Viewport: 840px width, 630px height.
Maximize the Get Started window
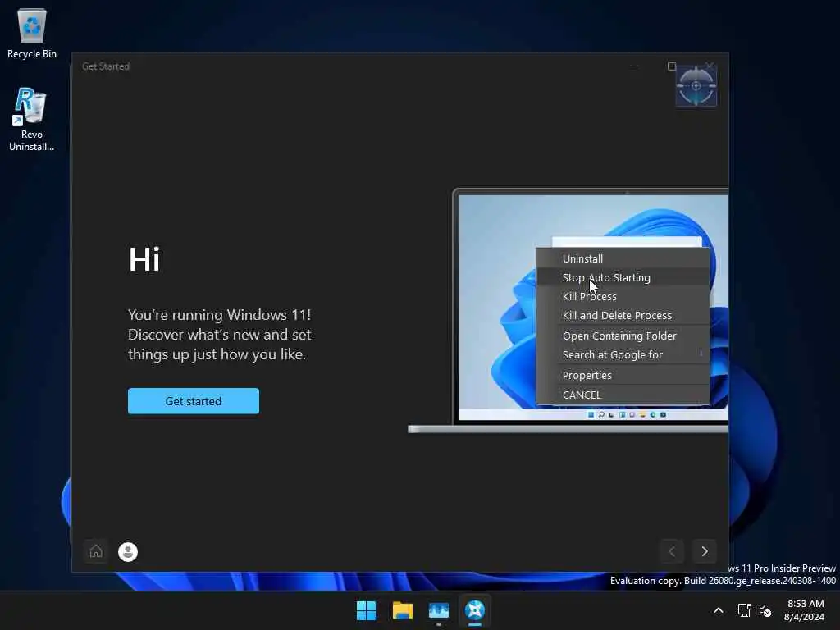coord(671,66)
